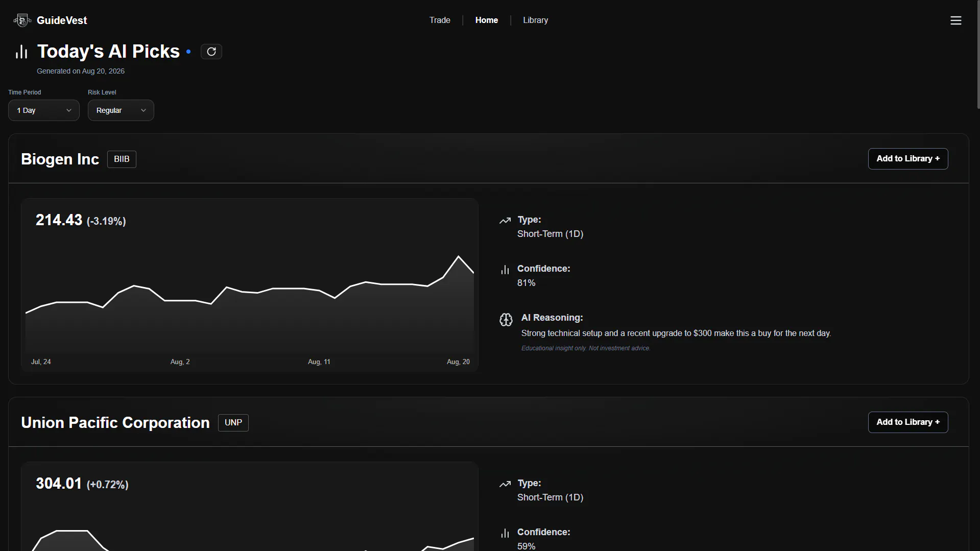Click the (-3.19%) change value
980x551 pixels.
(x=106, y=221)
